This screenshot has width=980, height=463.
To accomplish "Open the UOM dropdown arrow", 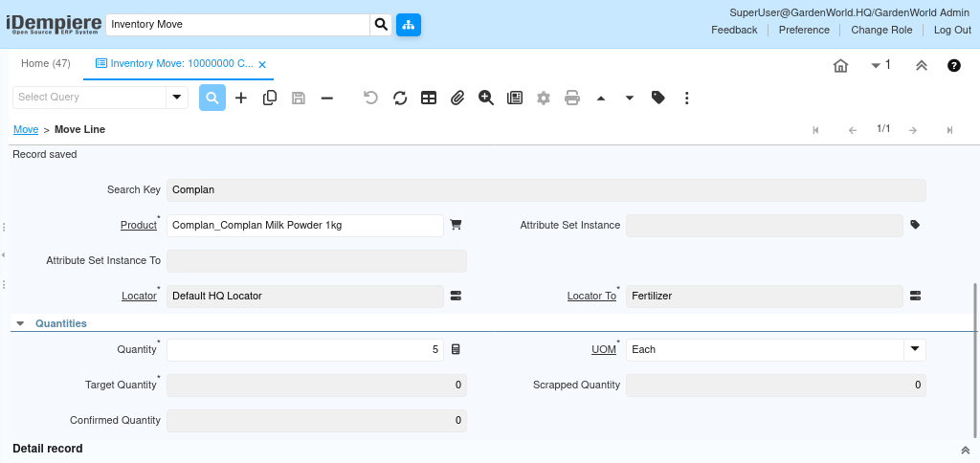I will click(x=914, y=349).
